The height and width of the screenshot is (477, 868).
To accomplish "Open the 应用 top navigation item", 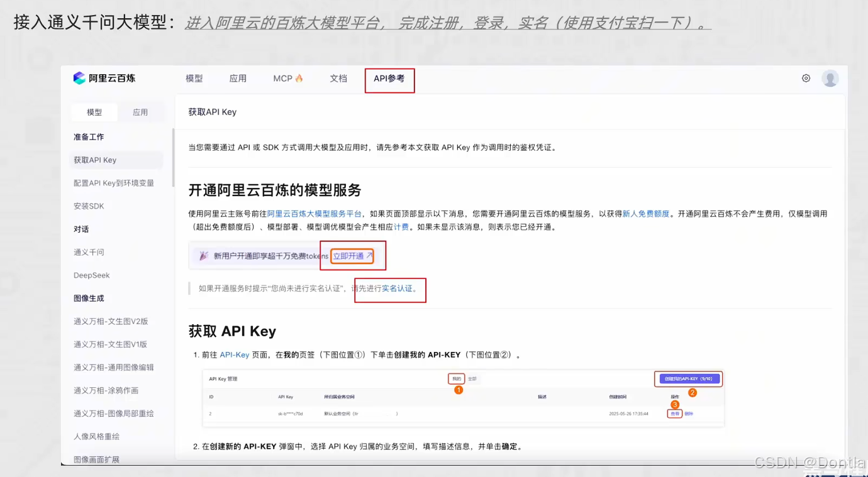I will (238, 79).
